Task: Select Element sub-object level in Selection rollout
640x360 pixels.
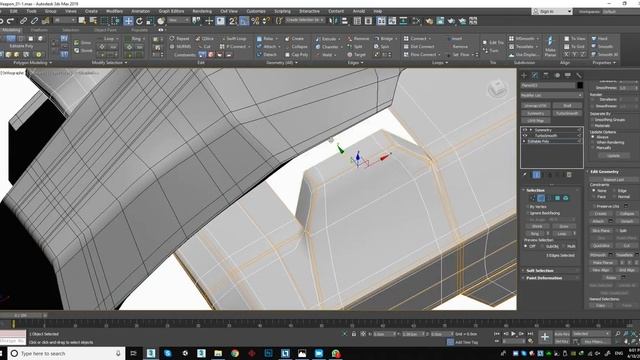Action: [x=566, y=198]
